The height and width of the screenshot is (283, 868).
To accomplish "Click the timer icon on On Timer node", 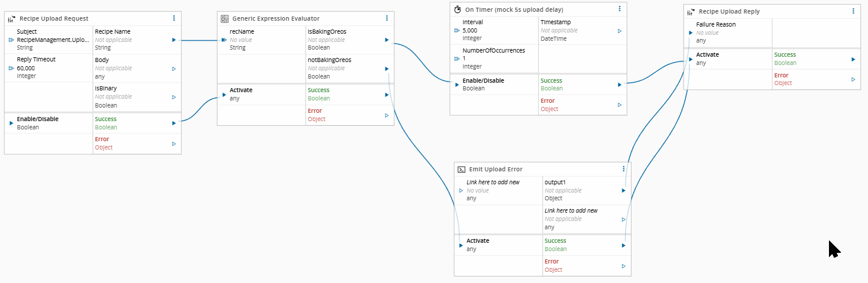I will (457, 9).
